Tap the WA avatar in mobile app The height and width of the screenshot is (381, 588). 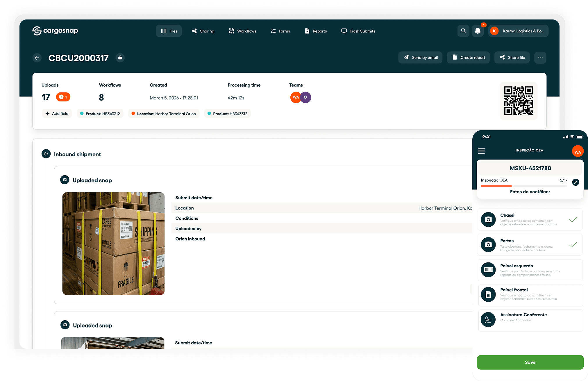pos(578,152)
